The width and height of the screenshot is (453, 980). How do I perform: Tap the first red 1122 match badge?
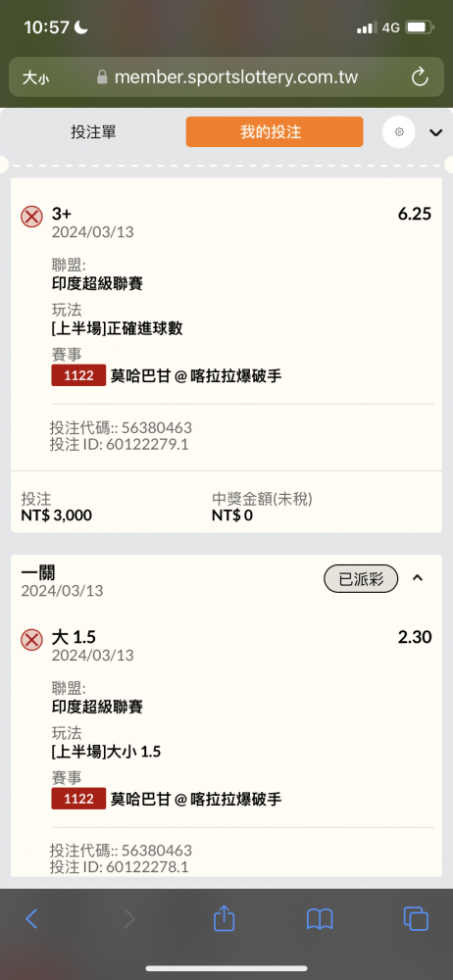[x=78, y=375]
